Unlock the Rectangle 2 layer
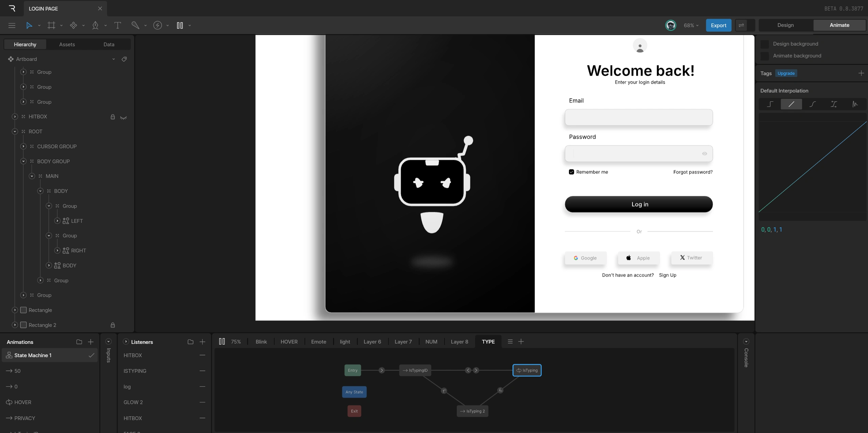Image resolution: width=868 pixels, height=433 pixels. (113, 325)
